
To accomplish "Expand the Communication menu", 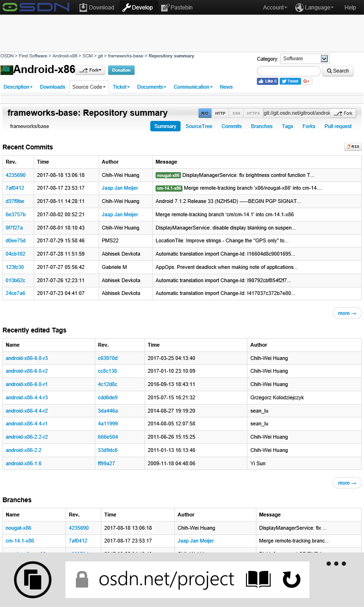I will pos(193,87).
